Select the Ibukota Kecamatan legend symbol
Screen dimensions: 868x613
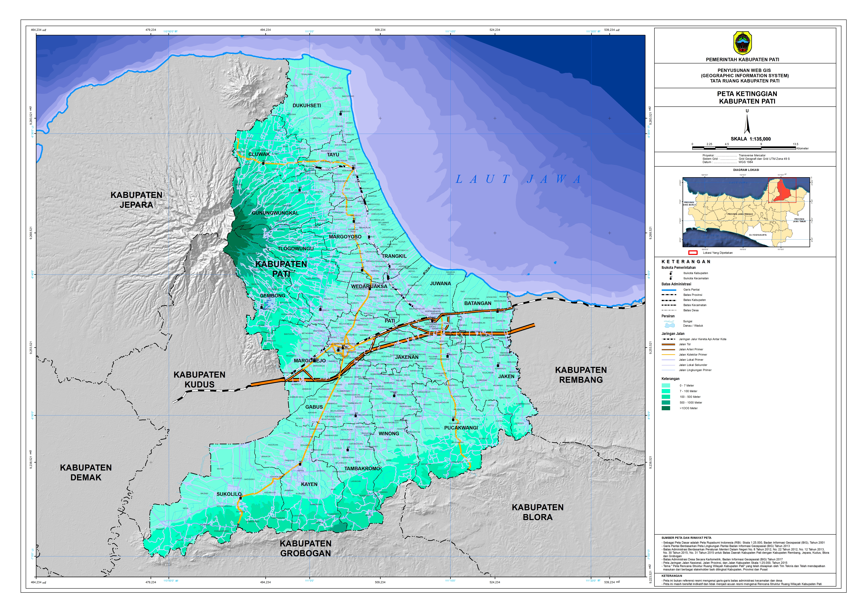(x=671, y=278)
